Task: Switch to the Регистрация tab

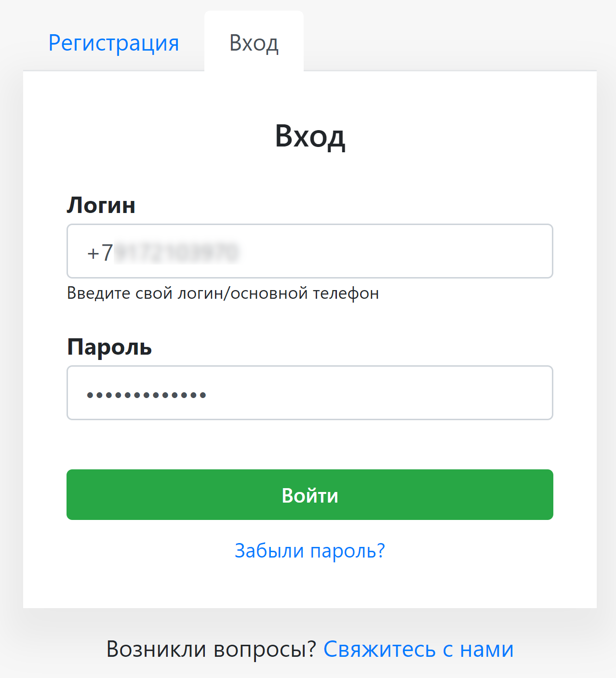Action: (x=114, y=42)
